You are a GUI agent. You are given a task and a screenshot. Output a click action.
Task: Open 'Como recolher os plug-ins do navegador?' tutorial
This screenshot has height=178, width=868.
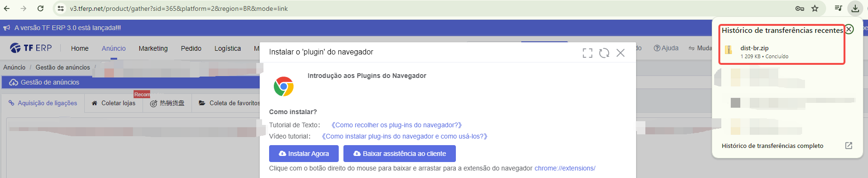point(397,125)
